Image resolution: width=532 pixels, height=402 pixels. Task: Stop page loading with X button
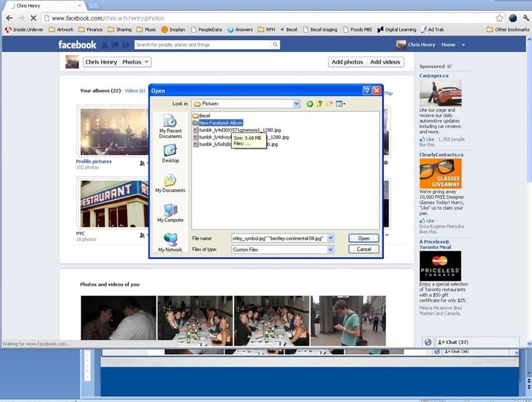coord(33,18)
